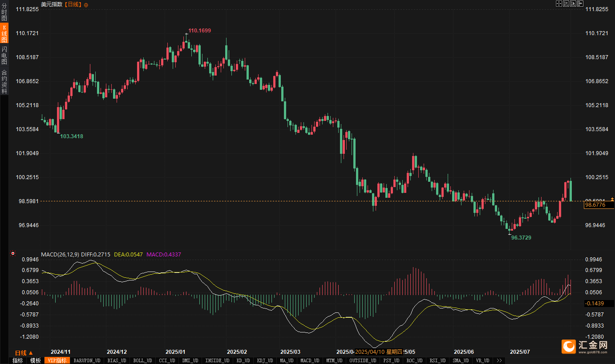The image size is (615, 364).
Task: Click the 96.3729 low price label
Action: click(521, 238)
